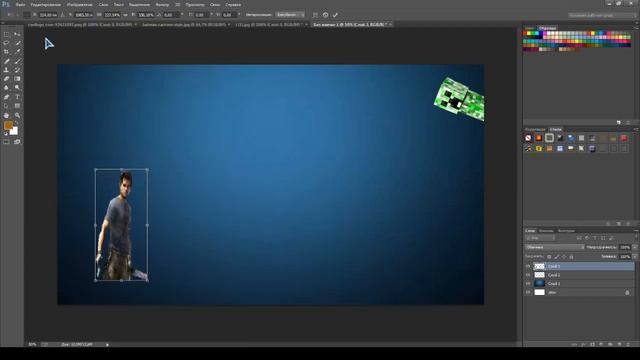Apply the no-style red slash thumbnail
Viewport: 640px width, 360px height.
tap(528, 138)
